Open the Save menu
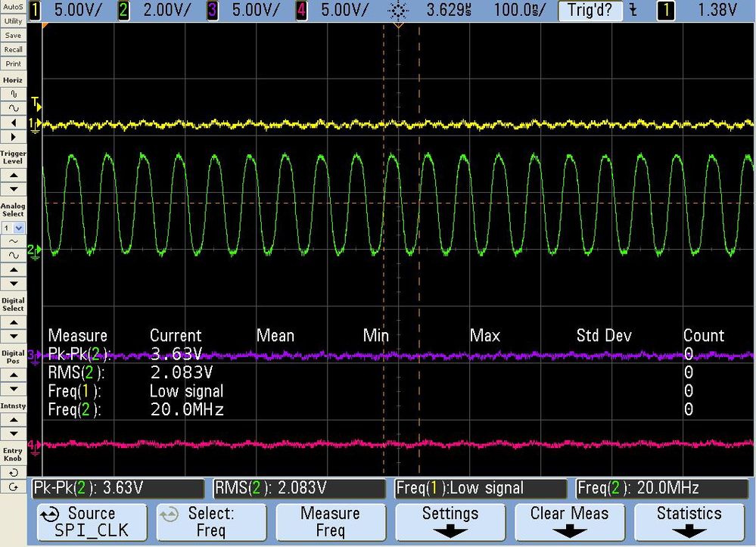This screenshot has width=756, height=547. pyautogui.click(x=14, y=36)
